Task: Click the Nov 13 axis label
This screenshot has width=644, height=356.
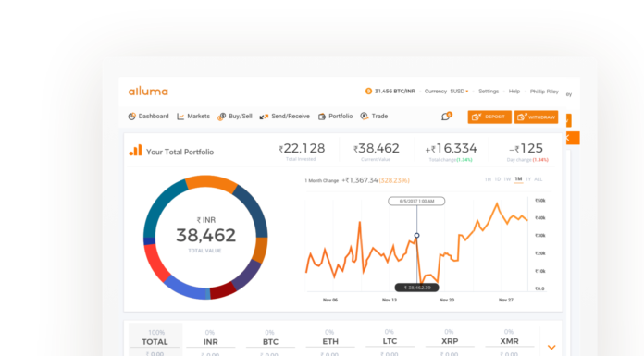Action: click(x=390, y=300)
